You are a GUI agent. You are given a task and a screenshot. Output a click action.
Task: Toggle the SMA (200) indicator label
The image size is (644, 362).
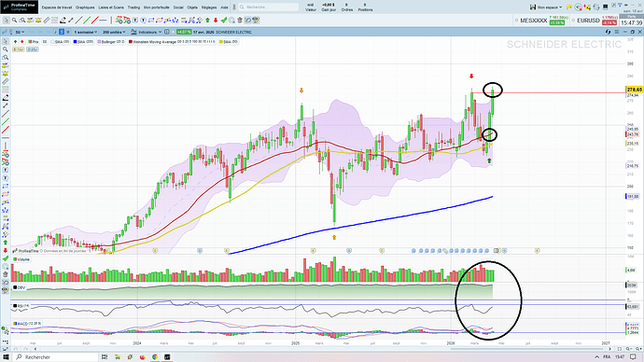83,42
